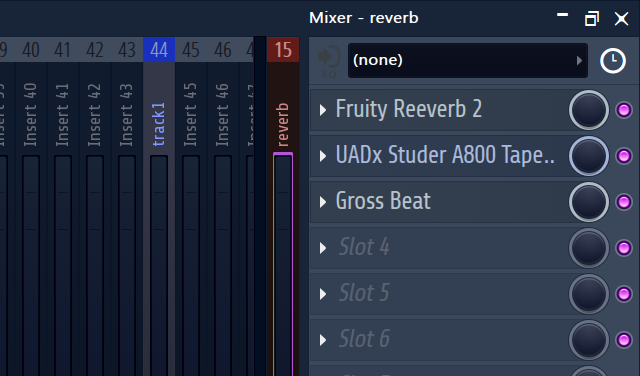The image size is (640, 376).
Task: Select the reverb track 15 header
Action: [283, 50]
